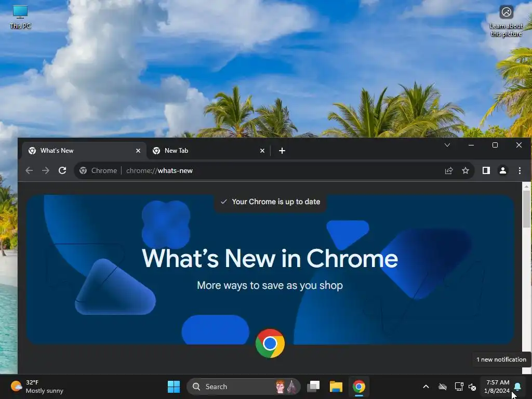Image resolution: width=532 pixels, height=399 pixels.
Task: Click 'More ways to save as you shop'
Action: 270,285
